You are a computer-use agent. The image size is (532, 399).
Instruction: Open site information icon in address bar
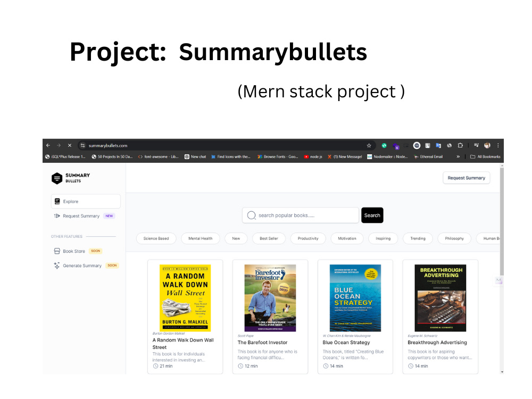tap(82, 145)
